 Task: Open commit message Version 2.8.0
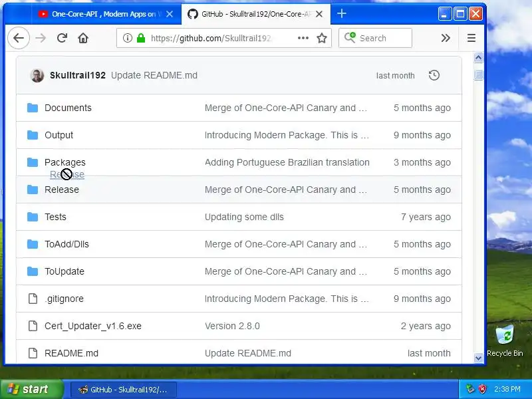coord(232,326)
